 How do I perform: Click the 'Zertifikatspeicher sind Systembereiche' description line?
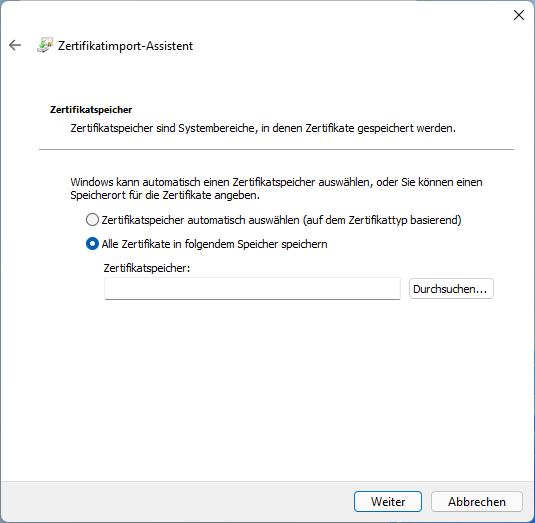click(x=263, y=128)
